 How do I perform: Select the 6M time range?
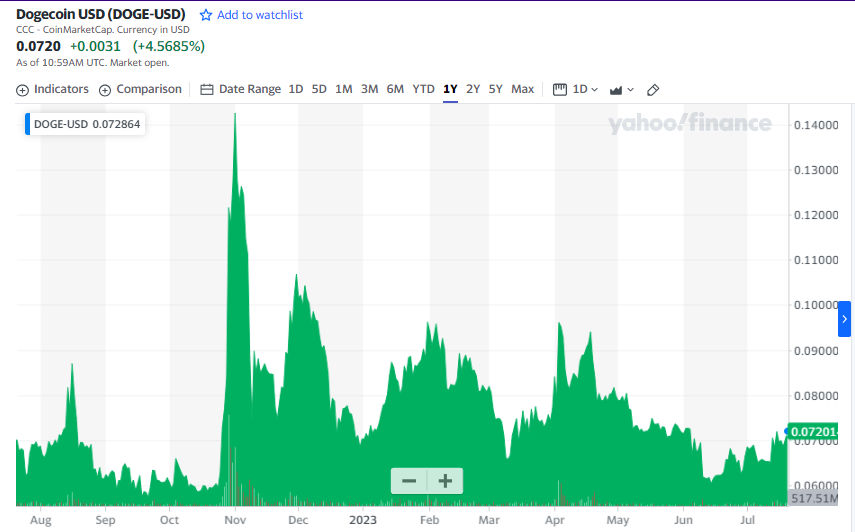tap(395, 89)
